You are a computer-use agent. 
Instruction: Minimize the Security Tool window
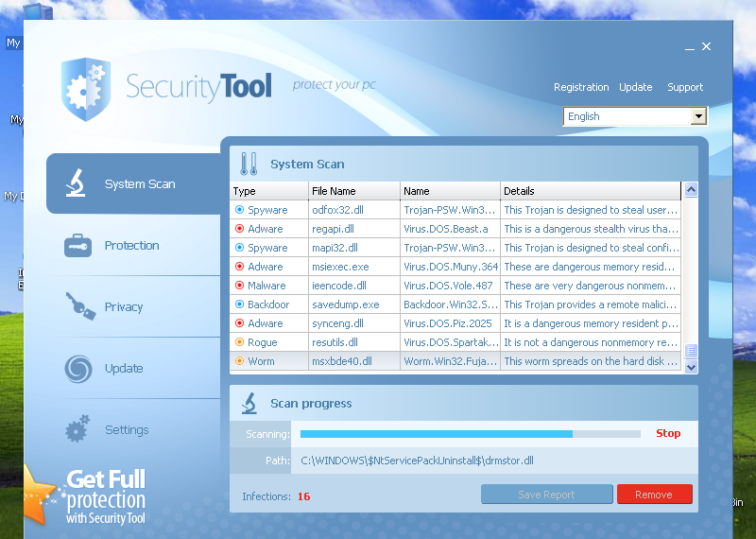[690, 47]
